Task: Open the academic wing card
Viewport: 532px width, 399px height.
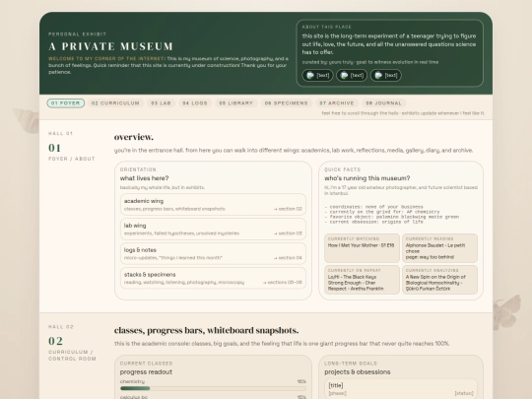Action: (x=213, y=205)
